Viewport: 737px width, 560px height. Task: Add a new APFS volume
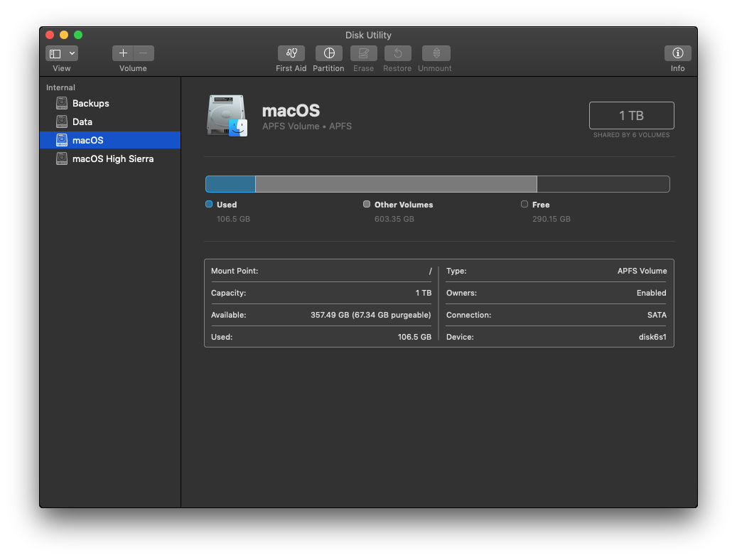tap(123, 53)
